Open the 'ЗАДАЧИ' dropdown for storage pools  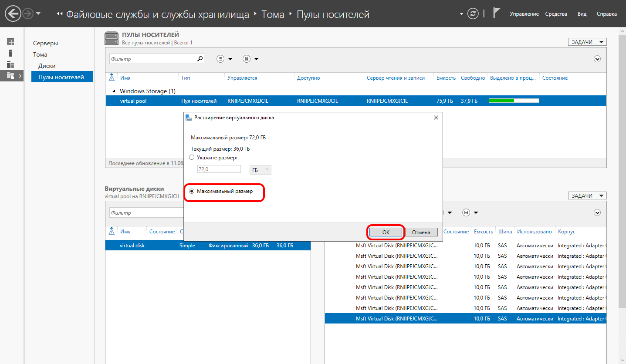coord(587,42)
